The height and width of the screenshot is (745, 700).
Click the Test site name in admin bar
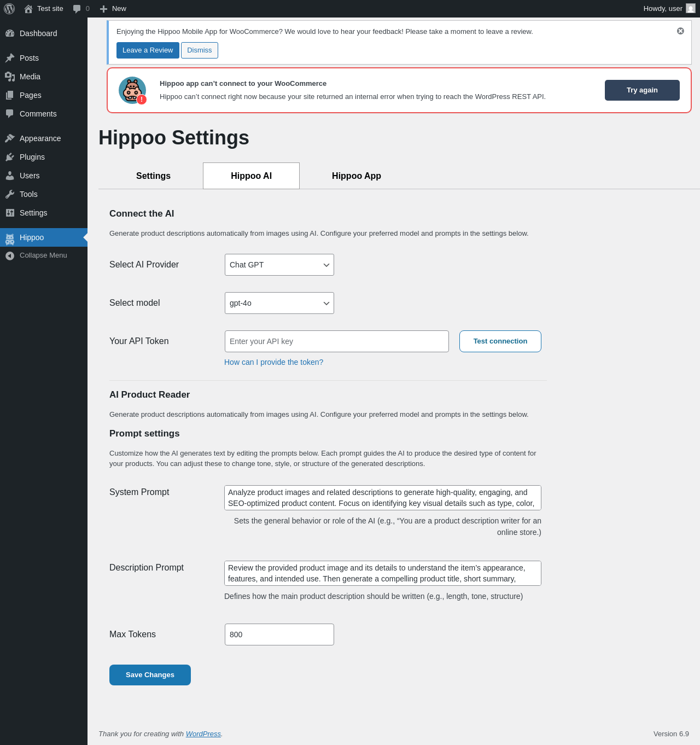[50, 9]
